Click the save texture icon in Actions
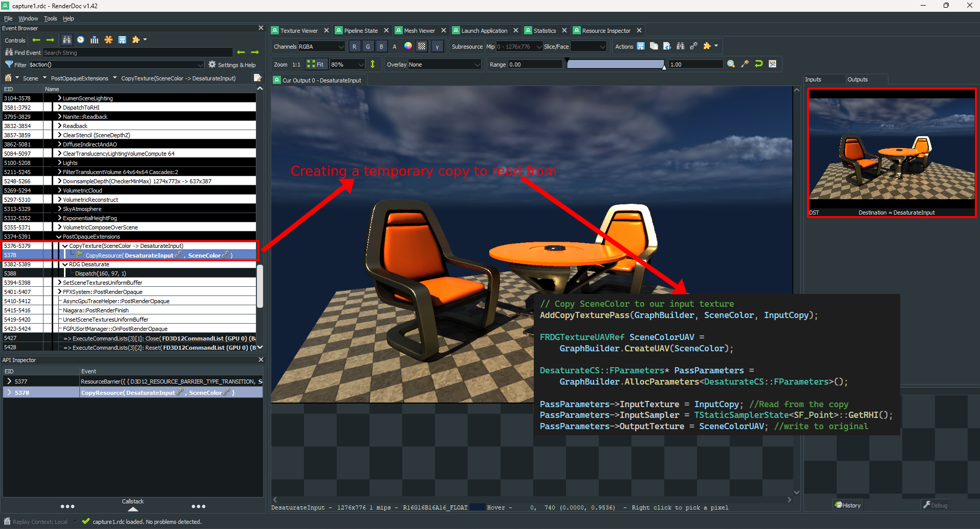This screenshot has width=980, height=529. pos(641,46)
